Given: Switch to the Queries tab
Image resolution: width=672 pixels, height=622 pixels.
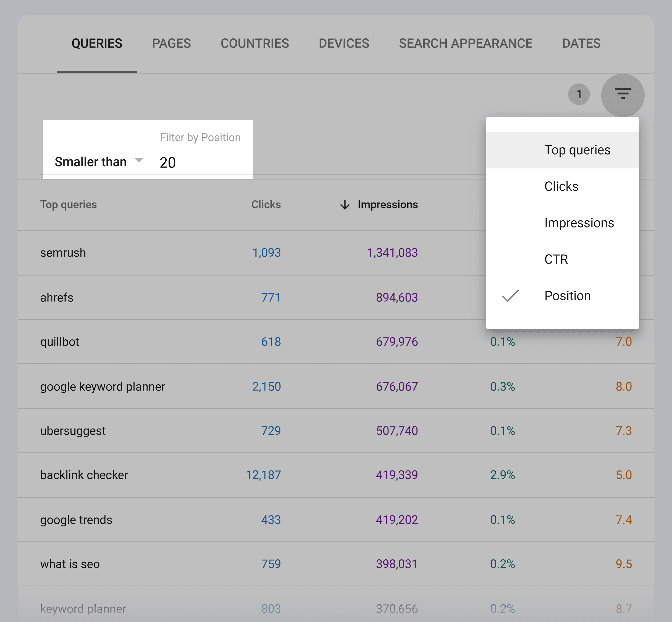Looking at the screenshot, I should tap(96, 44).
